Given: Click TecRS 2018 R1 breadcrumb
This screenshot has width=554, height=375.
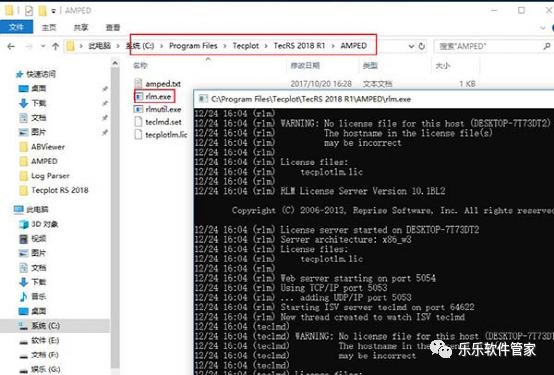Looking at the screenshot, I should [x=299, y=46].
